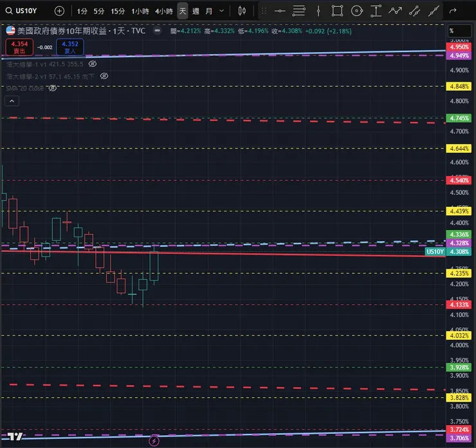Select the 1小時 interval
The height and width of the screenshot is (448, 476).
pos(140,11)
